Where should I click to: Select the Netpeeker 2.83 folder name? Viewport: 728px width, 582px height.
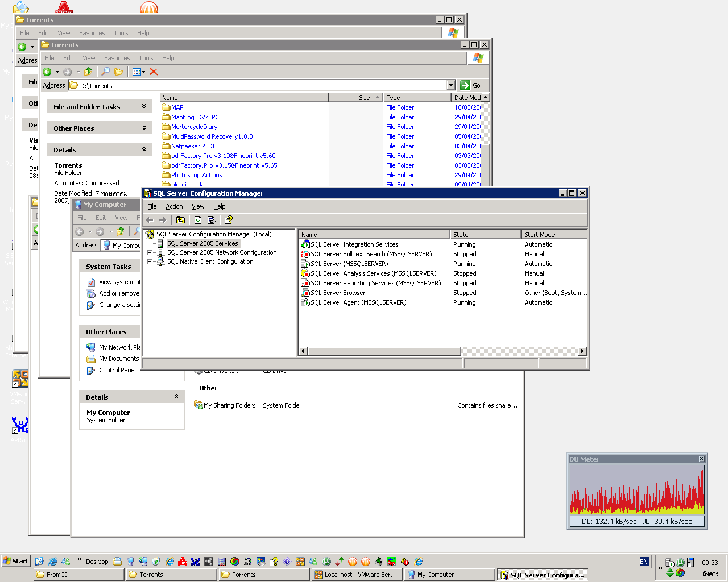pyautogui.click(x=193, y=146)
